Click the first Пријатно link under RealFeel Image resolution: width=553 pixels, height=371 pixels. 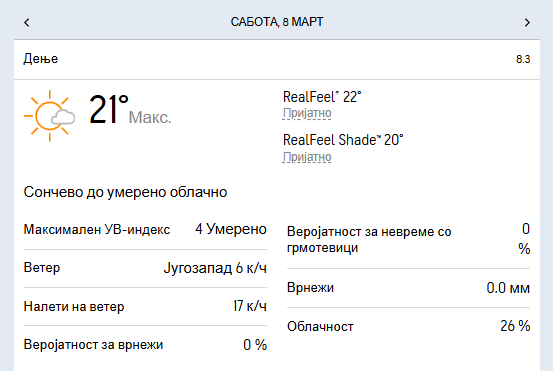[307, 113]
